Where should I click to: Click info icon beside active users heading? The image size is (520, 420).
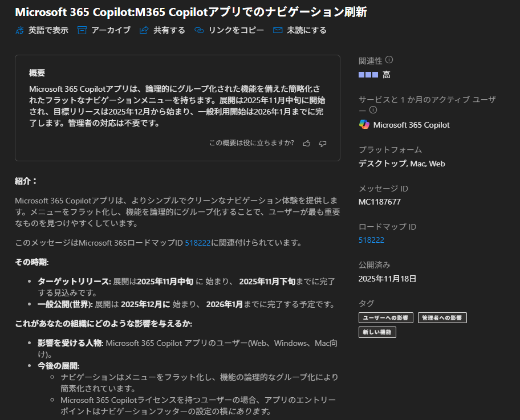pyautogui.click(x=373, y=109)
